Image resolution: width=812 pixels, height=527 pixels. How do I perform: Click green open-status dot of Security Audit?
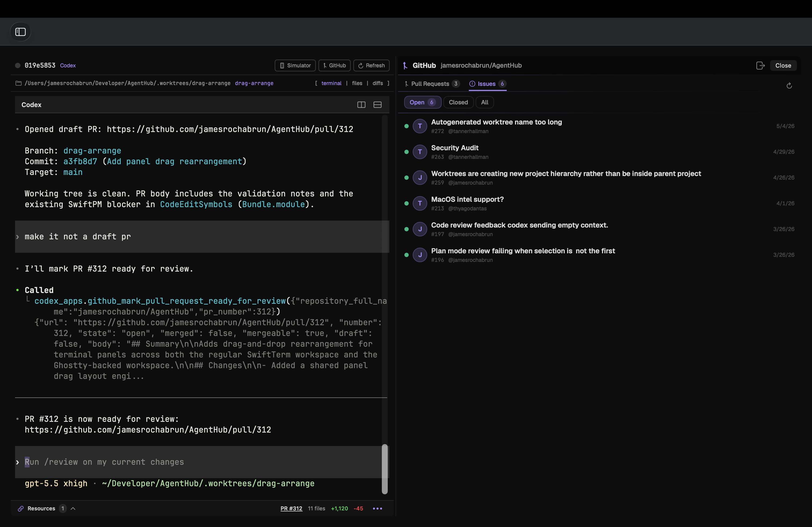point(406,152)
